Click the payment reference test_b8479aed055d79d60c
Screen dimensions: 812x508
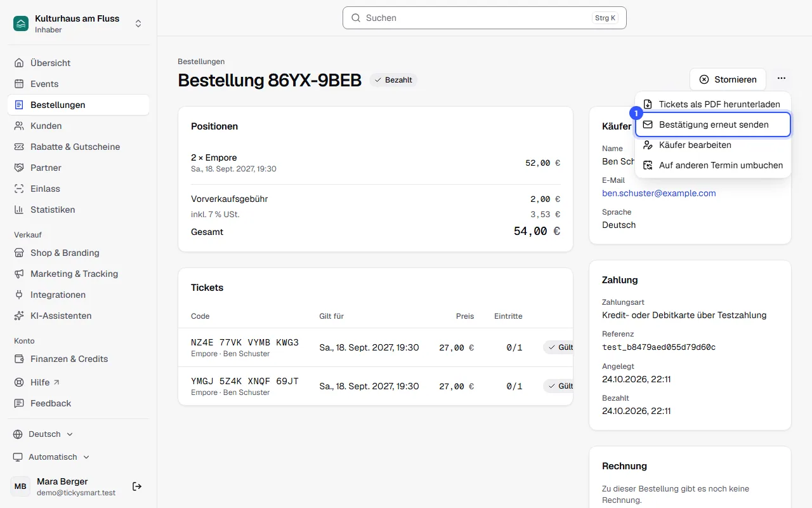tap(658, 347)
